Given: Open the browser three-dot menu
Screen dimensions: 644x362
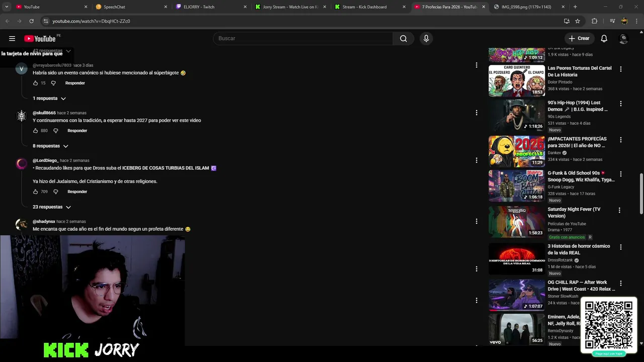Looking at the screenshot, I should click(637, 21).
